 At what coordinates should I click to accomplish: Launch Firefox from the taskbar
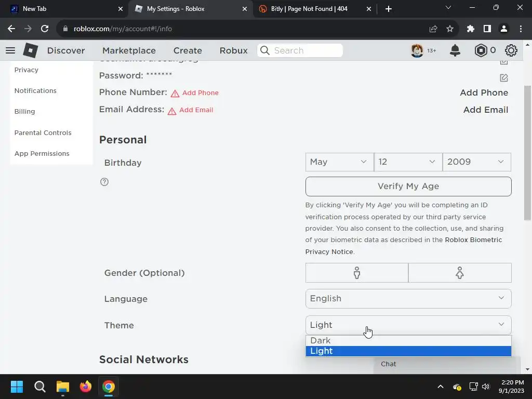coord(86,387)
